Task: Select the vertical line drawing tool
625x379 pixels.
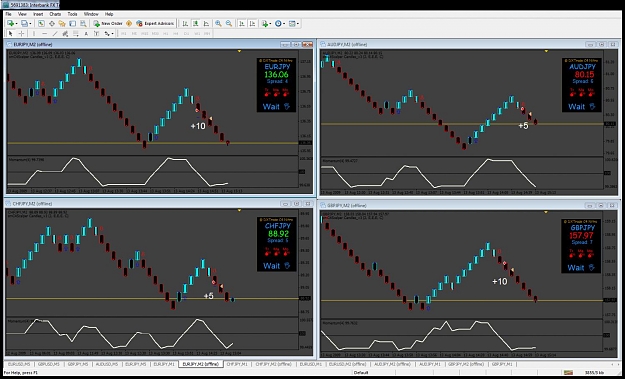Action: [34, 34]
